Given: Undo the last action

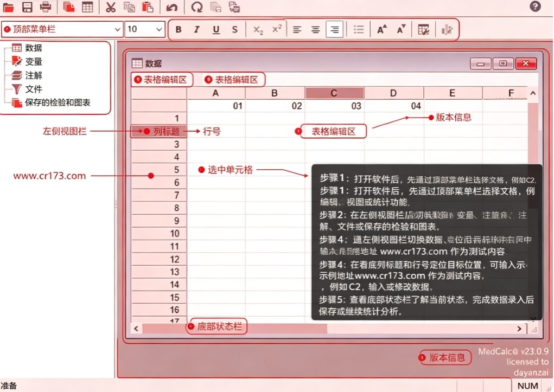Looking at the screenshot, I should (171, 7).
